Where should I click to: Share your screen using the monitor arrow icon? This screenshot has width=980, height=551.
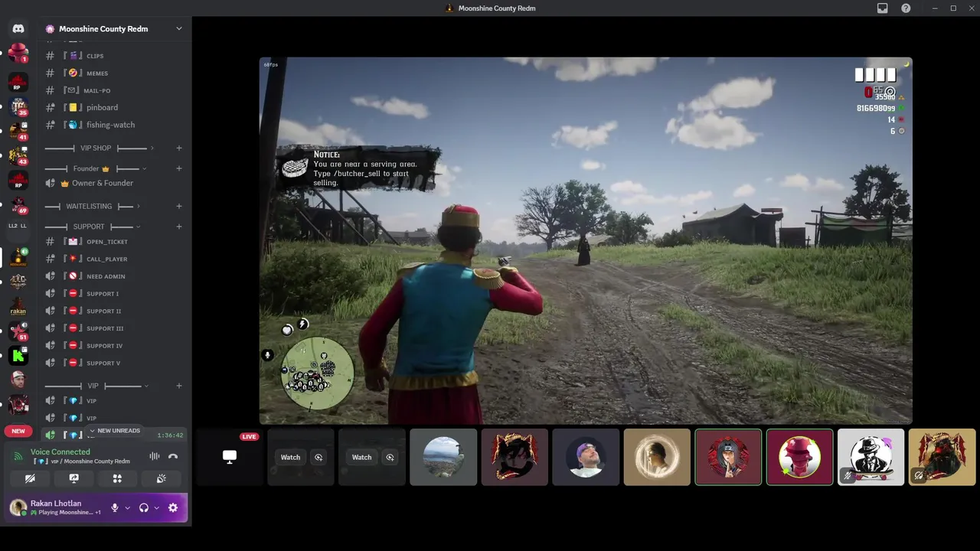point(73,478)
